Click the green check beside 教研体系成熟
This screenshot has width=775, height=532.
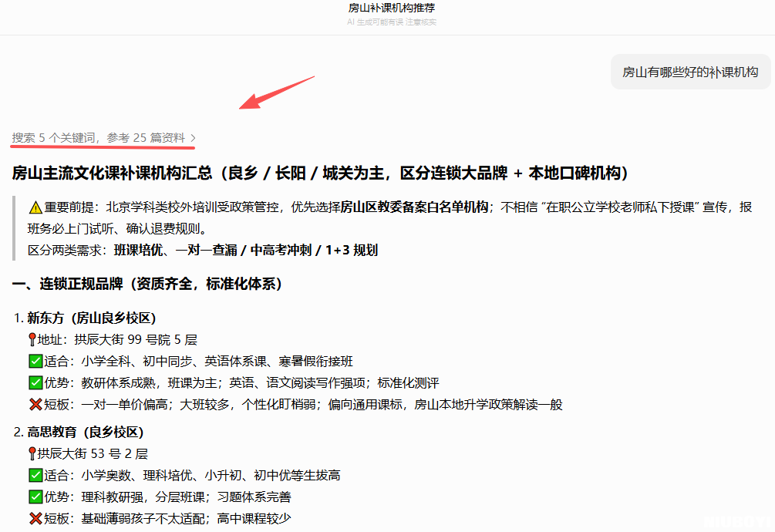pyautogui.click(x=35, y=383)
